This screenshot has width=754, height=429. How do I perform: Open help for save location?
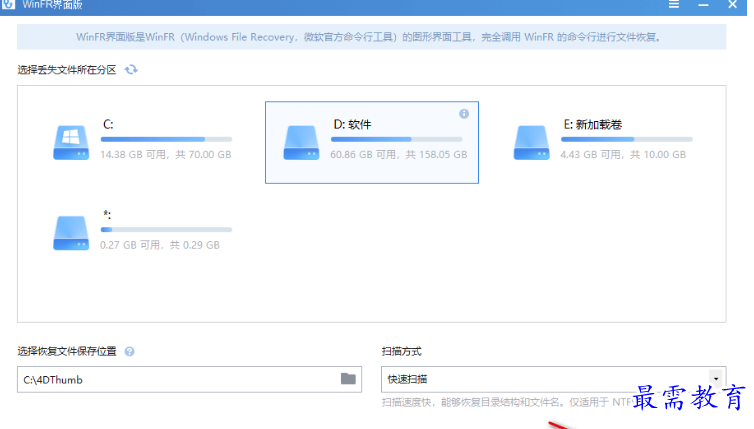[x=129, y=352]
